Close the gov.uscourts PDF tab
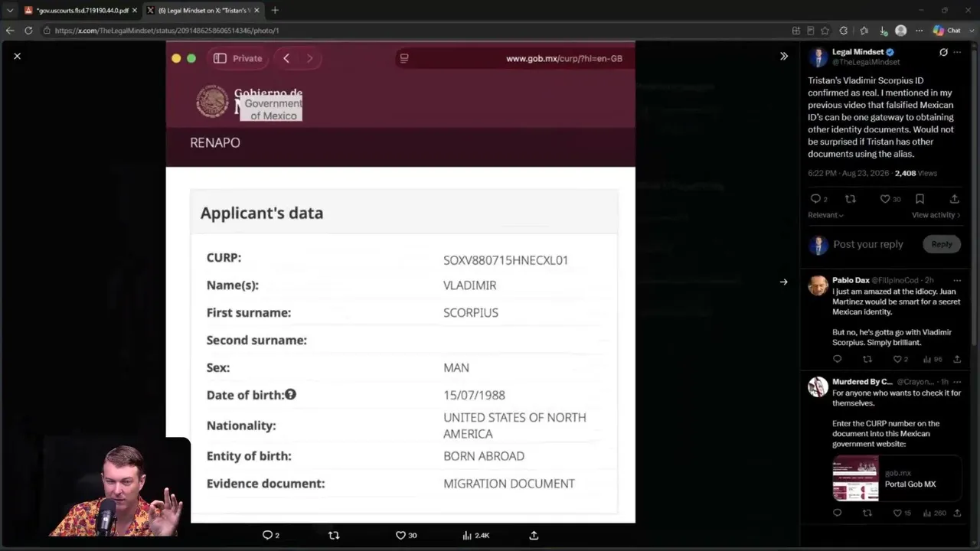 (134, 10)
